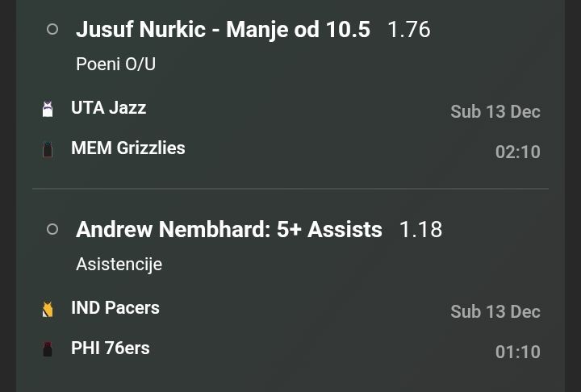
Task: Click the IND Pacers jersey icon
Action: pos(48,309)
